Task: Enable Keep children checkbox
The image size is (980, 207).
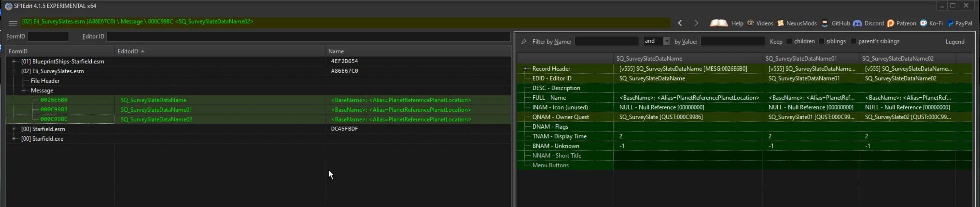Action: point(789,41)
